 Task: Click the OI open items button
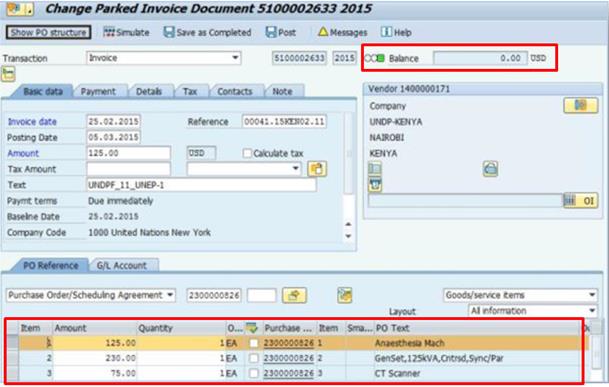(x=581, y=200)
